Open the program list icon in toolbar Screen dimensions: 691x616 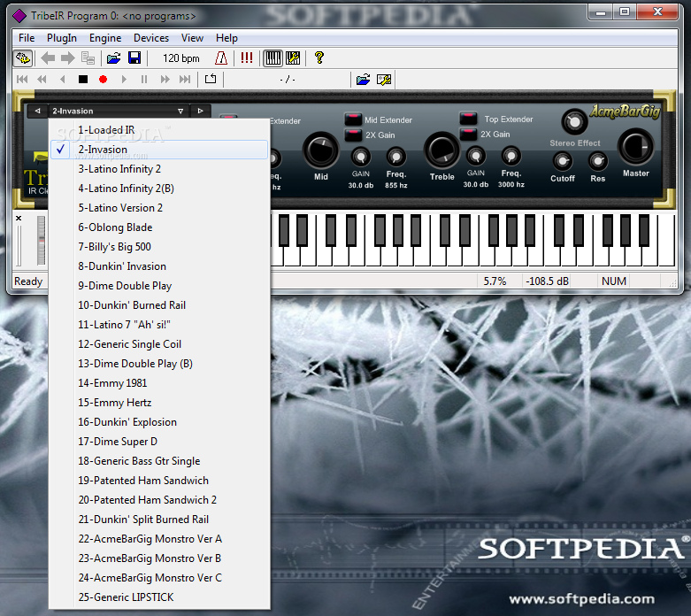tap(88, 58)
